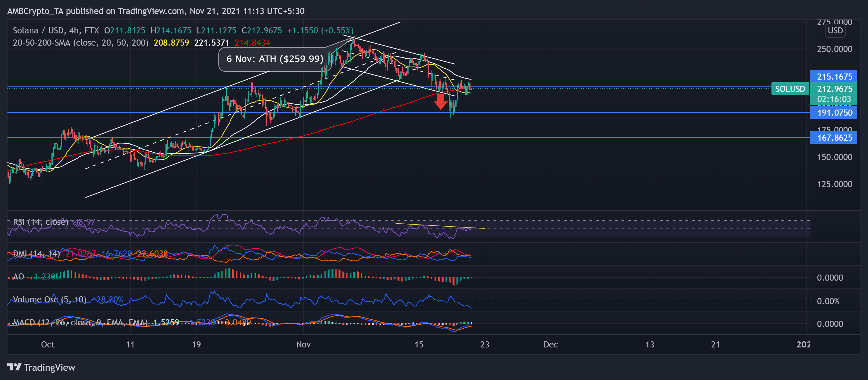This screenshot has width=868, height=380.
Task: Click the 215.1675 price level label
Action: [833, 76]
